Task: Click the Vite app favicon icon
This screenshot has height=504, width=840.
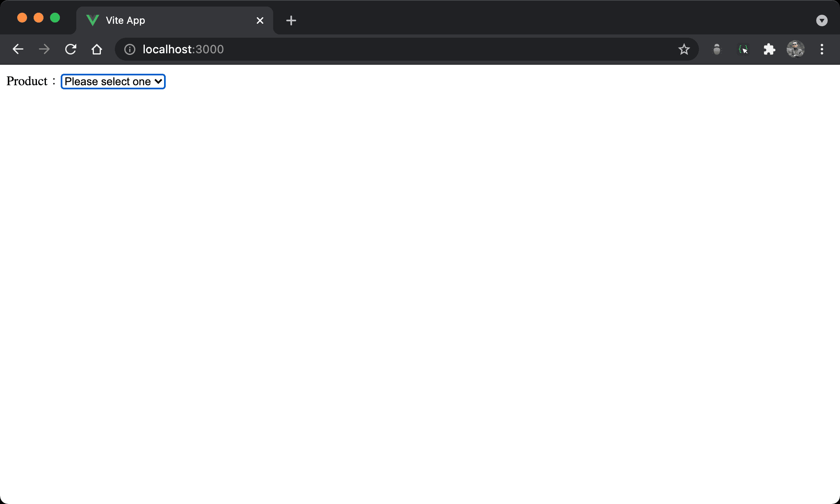Action: 93,20
